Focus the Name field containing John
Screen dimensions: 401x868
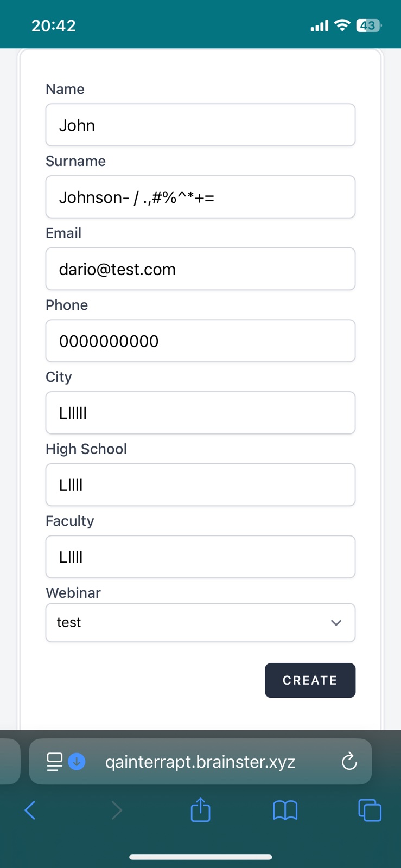point(200,125)
